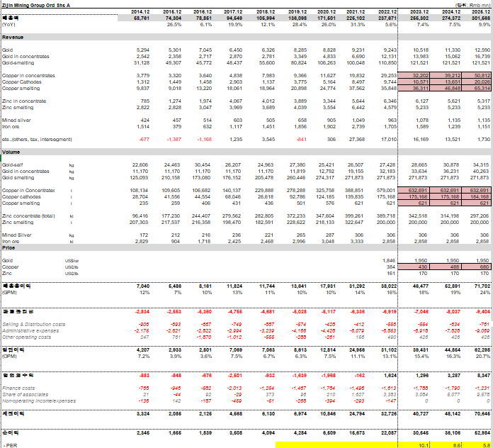Select the 20.7% OPM cell
The height and width of the screenshot is (448, 493).
pos(483,357)
